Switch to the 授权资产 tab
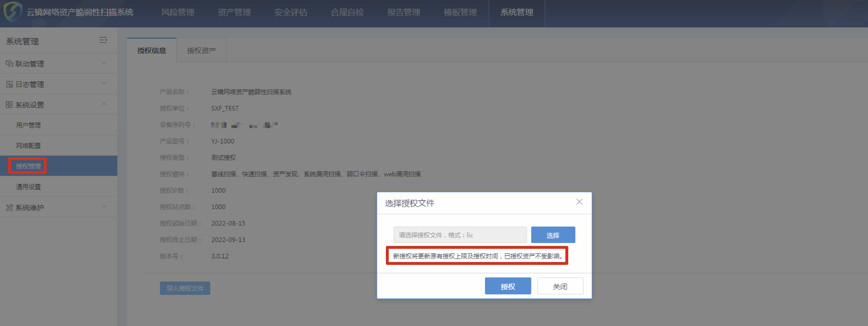Viewport: 868px width, 326px height. (202, 50)
